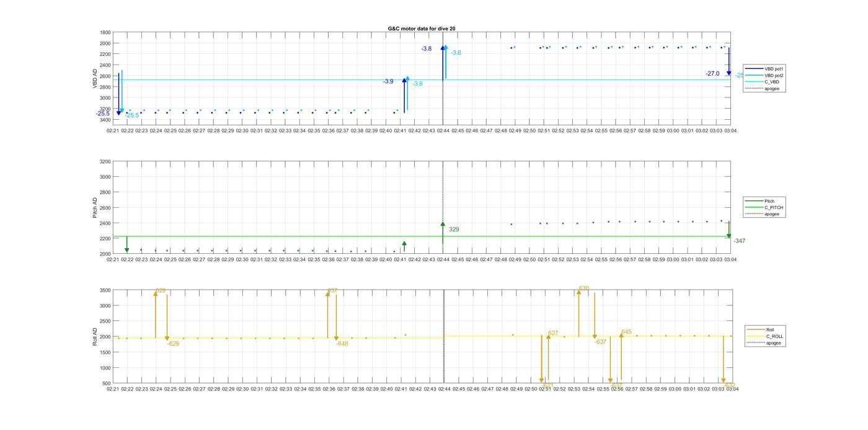Click the '02:44' time tick under the Pitch plot

443,260
